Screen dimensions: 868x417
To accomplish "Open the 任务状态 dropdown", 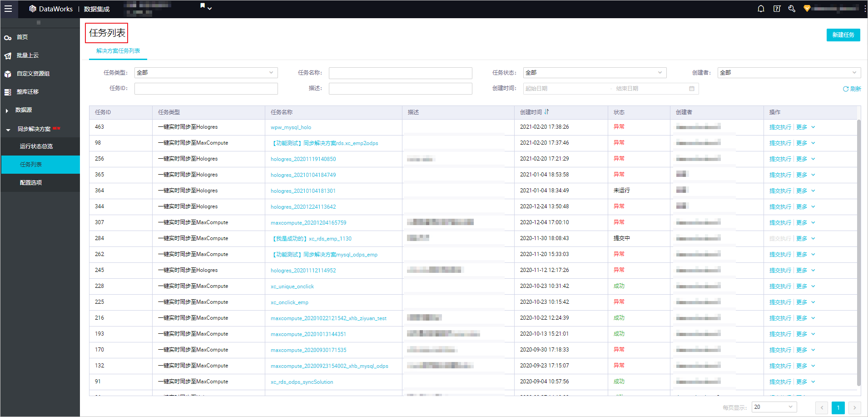I will click(x=595, y=73).
